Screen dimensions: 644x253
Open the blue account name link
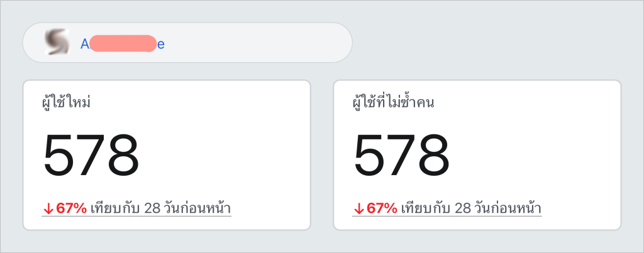click(123, 44)
